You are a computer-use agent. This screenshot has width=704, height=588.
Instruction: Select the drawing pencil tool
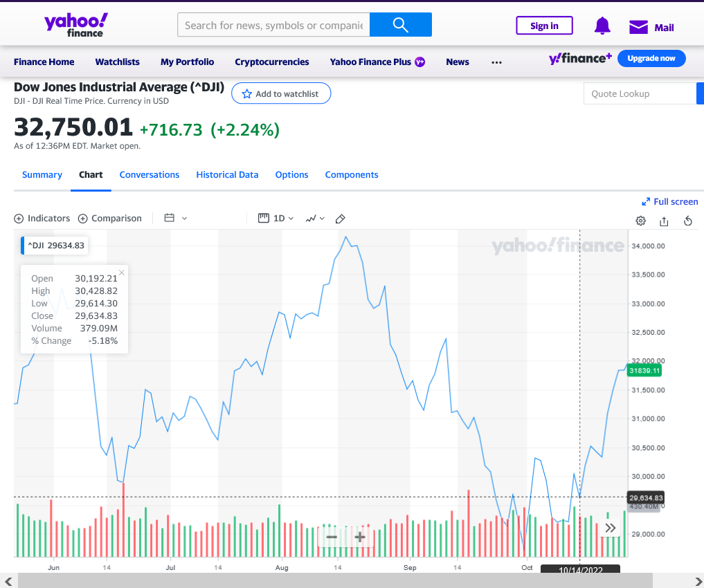[x=341, y=219]
